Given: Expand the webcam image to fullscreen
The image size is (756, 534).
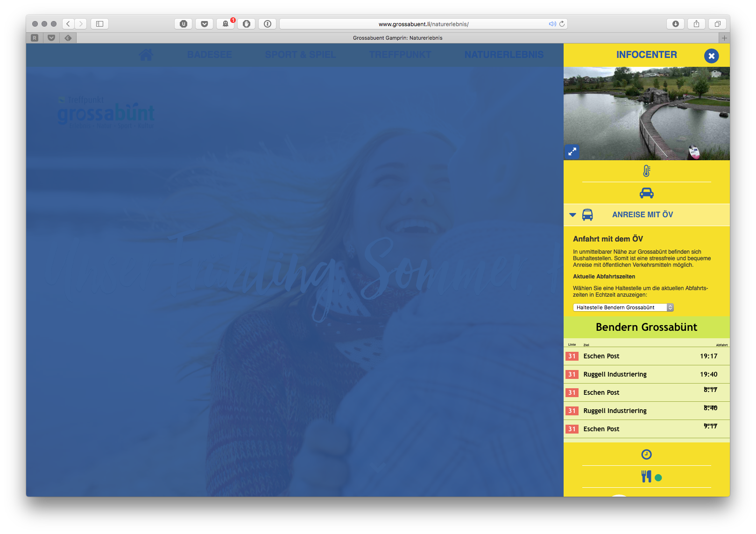Looking at the screenshot, I should click(572, 151).
